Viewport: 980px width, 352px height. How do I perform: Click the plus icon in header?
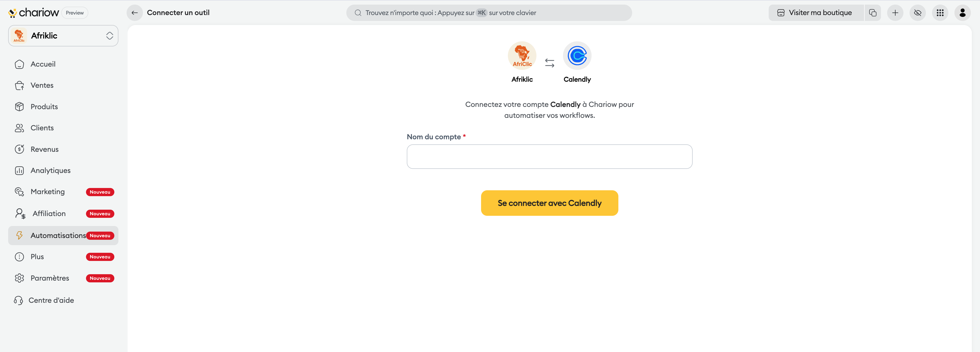click(895, 12)
